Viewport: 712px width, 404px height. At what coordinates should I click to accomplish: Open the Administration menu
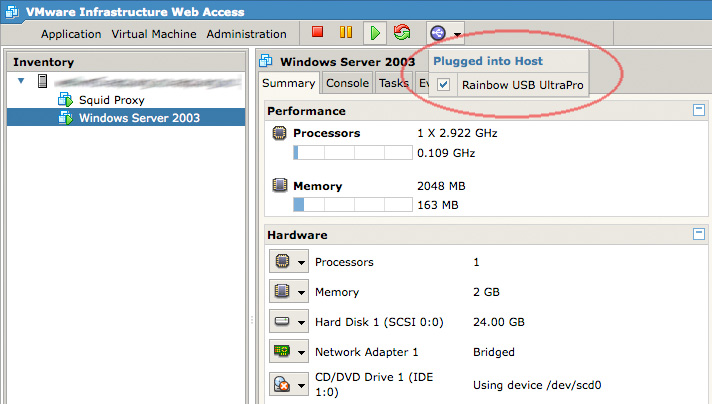point(247,34)
